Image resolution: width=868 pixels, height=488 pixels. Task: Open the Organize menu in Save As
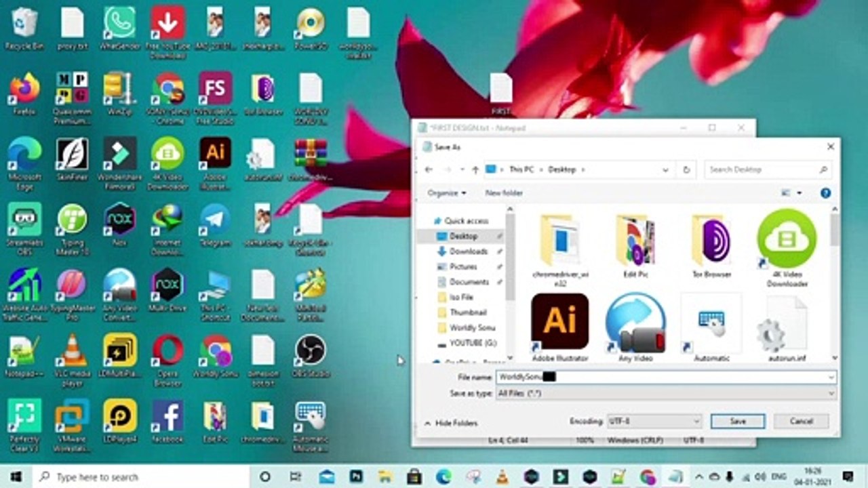pos(447,193)
